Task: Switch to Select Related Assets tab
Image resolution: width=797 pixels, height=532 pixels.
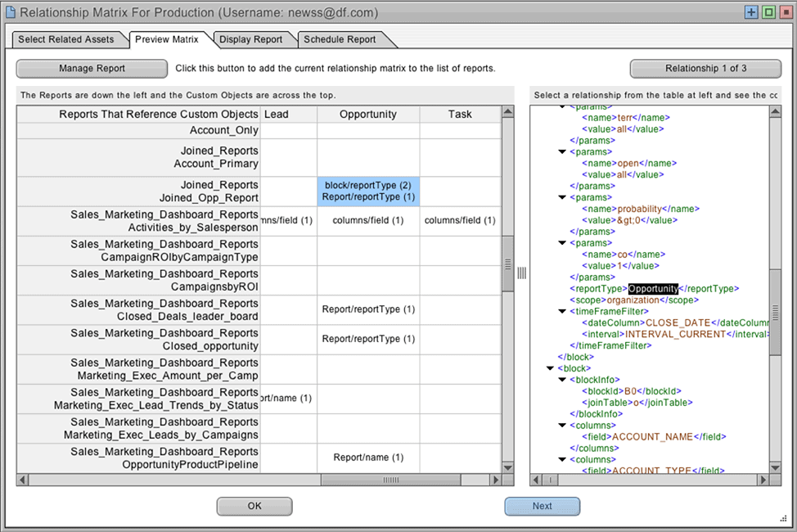Action: (66, 39)
